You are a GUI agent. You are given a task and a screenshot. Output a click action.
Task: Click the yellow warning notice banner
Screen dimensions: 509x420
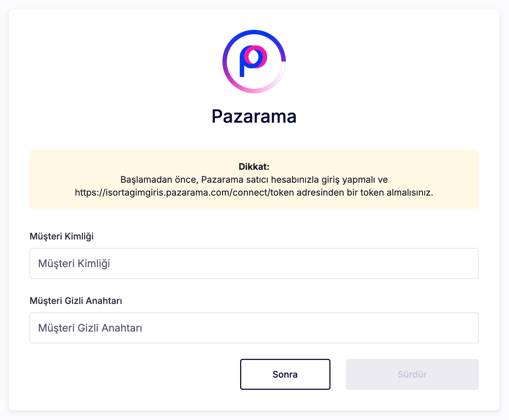(x=254, y=179)
